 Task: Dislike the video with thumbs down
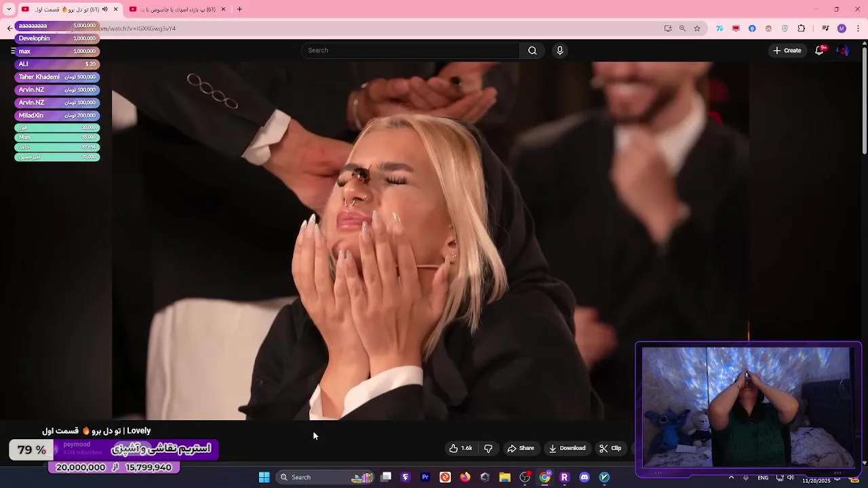[x=488, y=448]
